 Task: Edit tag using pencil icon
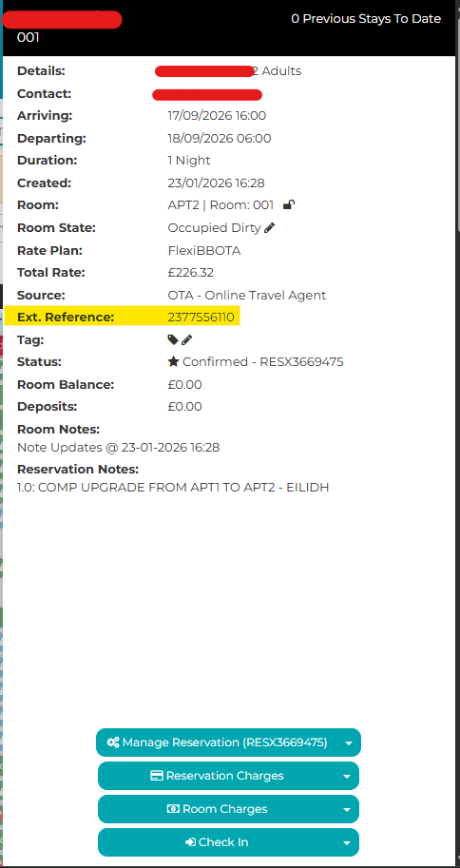(187, 339)
